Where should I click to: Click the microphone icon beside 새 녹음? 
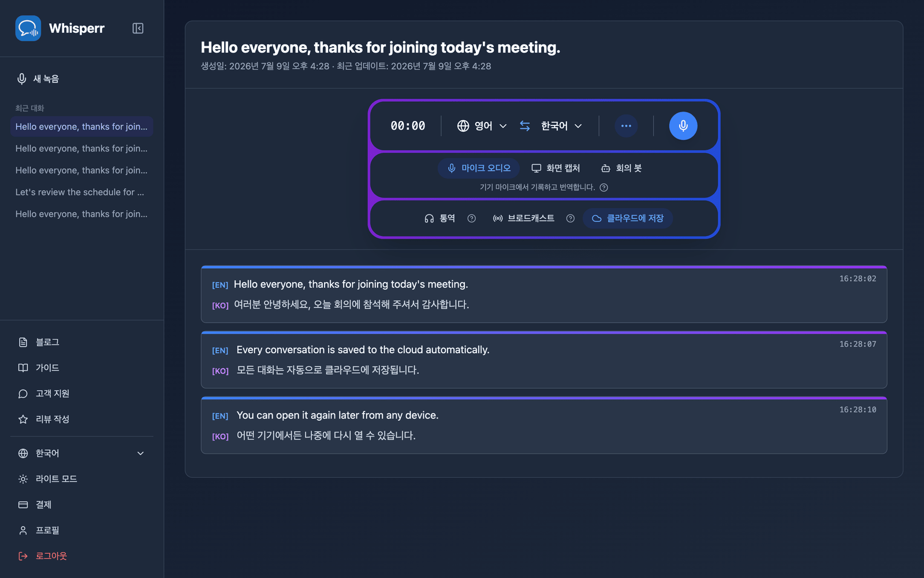pyautogui.click(x=21, y=79)
